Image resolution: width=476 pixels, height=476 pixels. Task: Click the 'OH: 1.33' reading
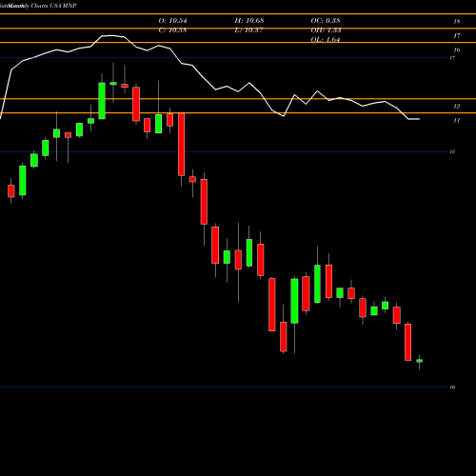click(326, 30)
